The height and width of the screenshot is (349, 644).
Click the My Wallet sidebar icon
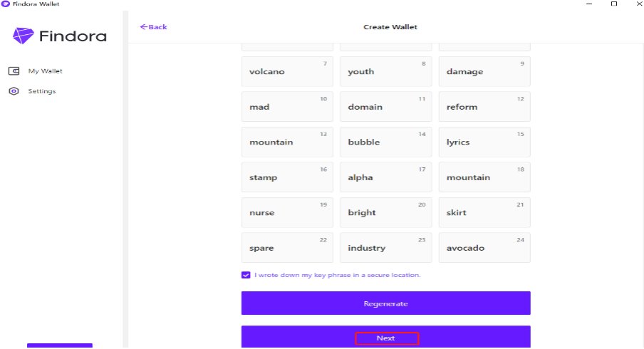click(14, 71)
